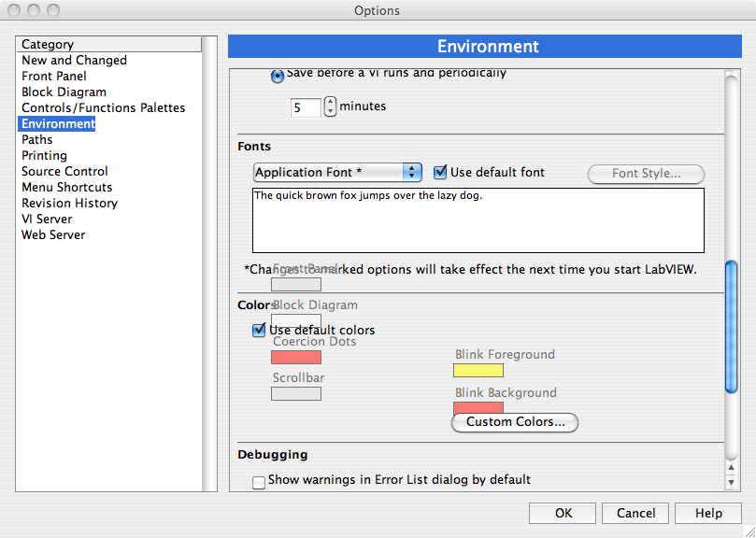Screen dimensions: 756x538
Task: Select Block Diagram in category list
Action: click(x=64, y=92)
